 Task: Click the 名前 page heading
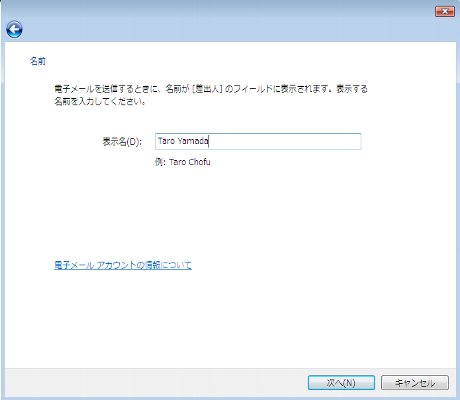pyautogui.click(x=38, y=61)
